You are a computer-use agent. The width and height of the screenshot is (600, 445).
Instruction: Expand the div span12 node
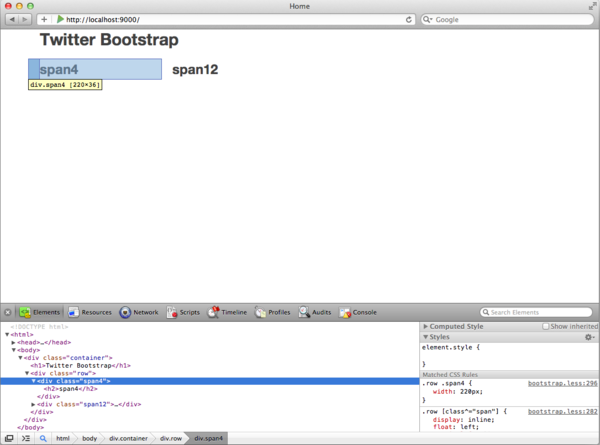(33, 404)
